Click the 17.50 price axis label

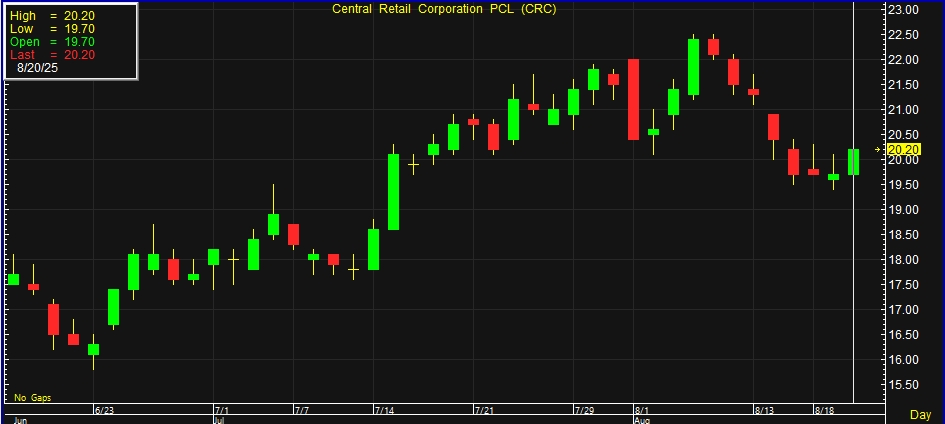pos(903,285)
